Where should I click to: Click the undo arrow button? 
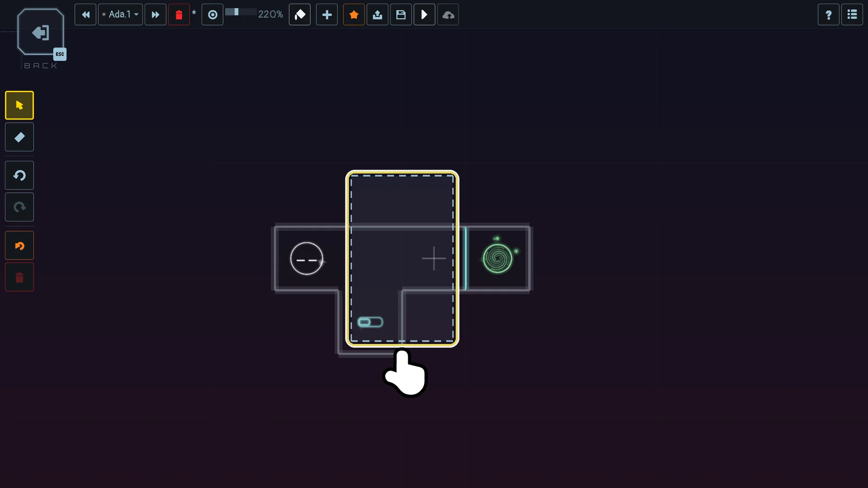click(x=19, y=175)
